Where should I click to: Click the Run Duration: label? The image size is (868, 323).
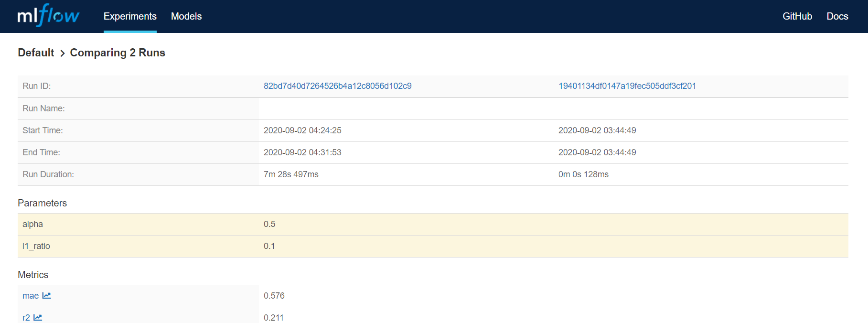click(48, 174)
